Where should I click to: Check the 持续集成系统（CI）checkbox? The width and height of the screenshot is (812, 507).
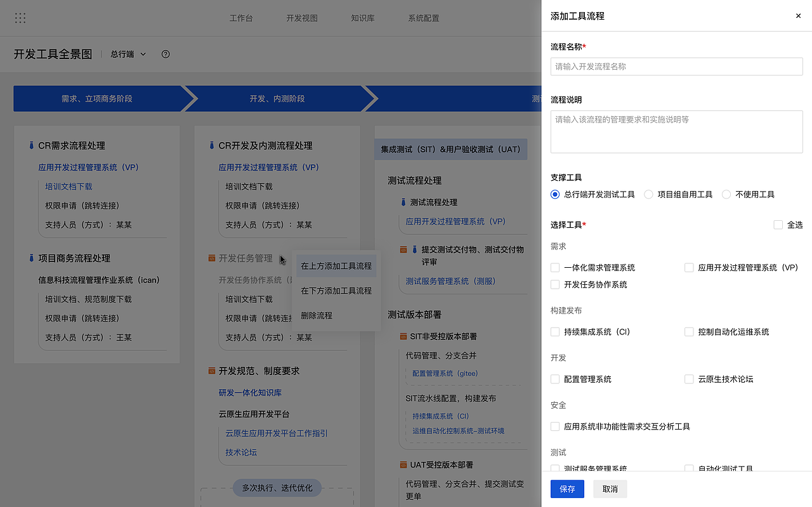pos(555,331)
